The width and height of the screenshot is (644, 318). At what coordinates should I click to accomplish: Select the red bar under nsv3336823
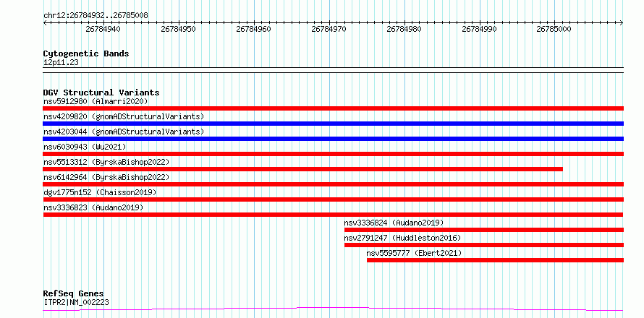[333, 215]
